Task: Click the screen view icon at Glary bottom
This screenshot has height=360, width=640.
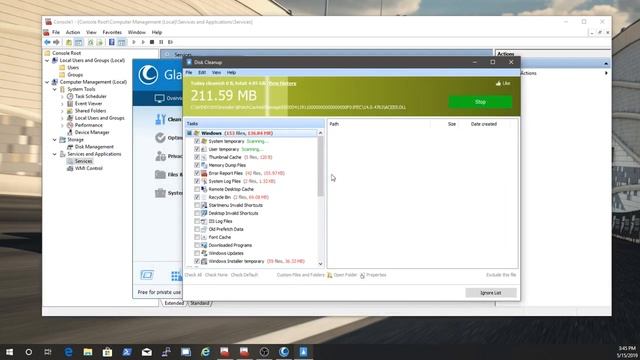Action: point(147,275)
